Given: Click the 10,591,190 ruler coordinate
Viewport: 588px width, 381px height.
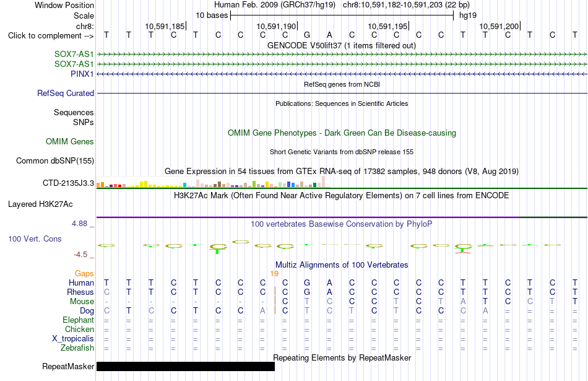Looking at the screenshot, I should [x=277, y=26].
